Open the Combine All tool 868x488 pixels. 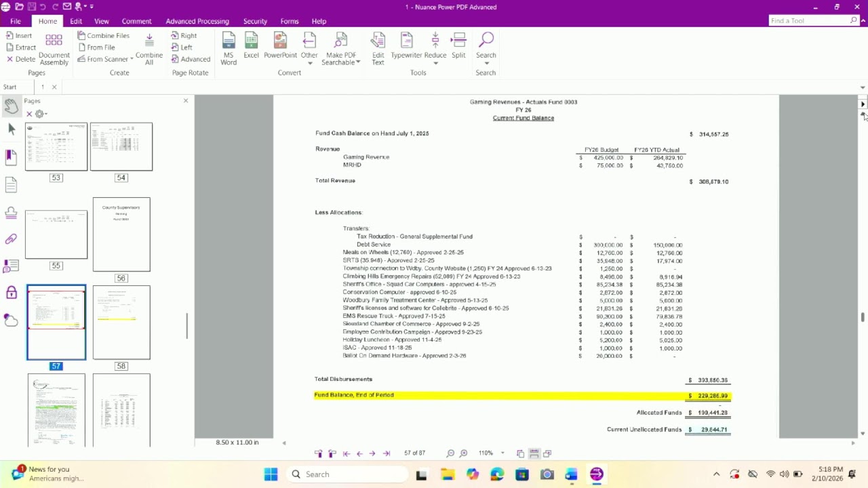[x=149, y=49]
